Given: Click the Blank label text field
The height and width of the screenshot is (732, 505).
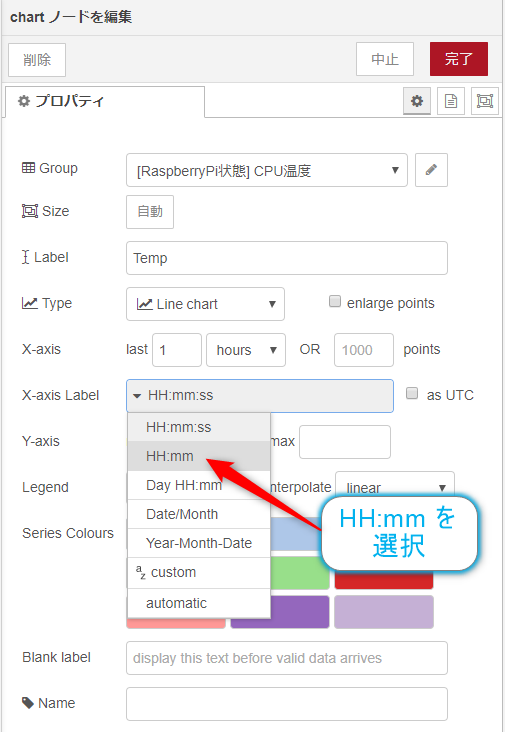Looking at the screenshot, I should point(287,658).
